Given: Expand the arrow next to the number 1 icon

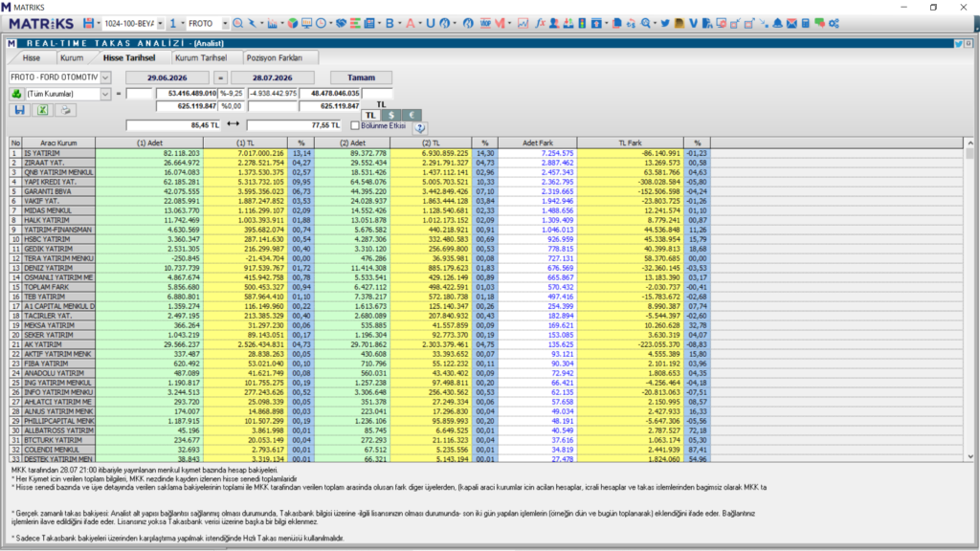Looking at the screenshot, I should point(183,23).
